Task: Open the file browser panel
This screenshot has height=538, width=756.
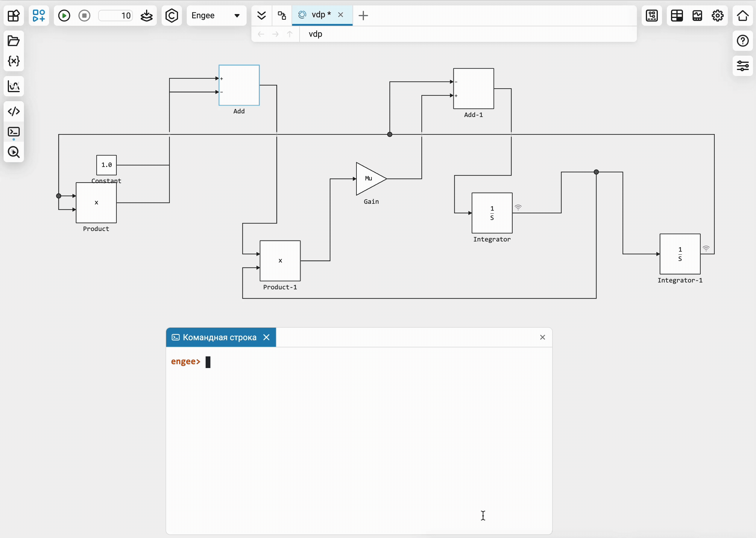Action: tap(13, 41)
